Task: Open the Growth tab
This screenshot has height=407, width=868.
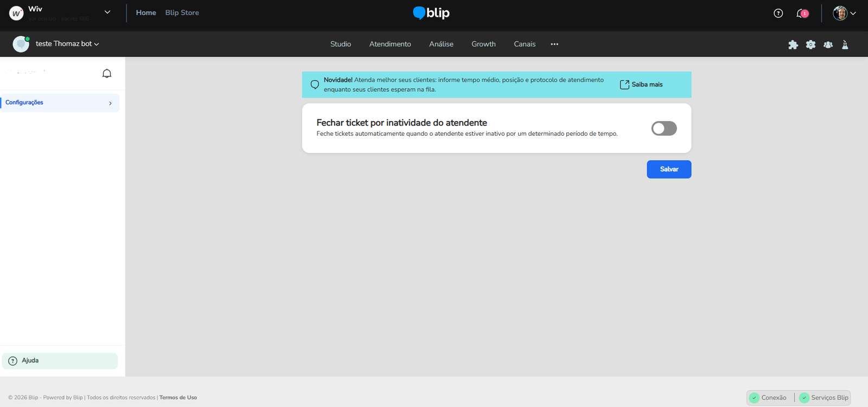Action: pyautogui.click(x=483, y=44)
